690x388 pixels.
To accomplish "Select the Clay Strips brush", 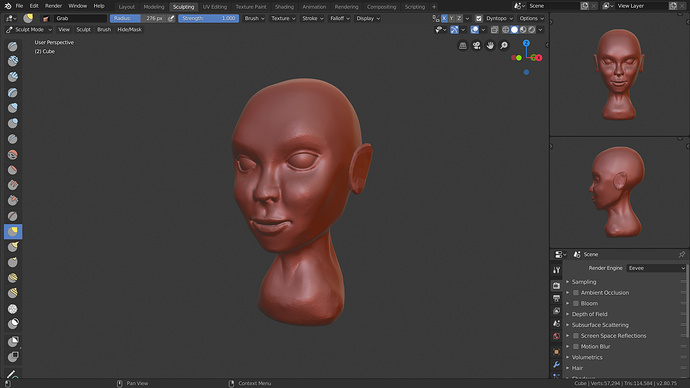I will pyautogui.click(x=13, y=77).
